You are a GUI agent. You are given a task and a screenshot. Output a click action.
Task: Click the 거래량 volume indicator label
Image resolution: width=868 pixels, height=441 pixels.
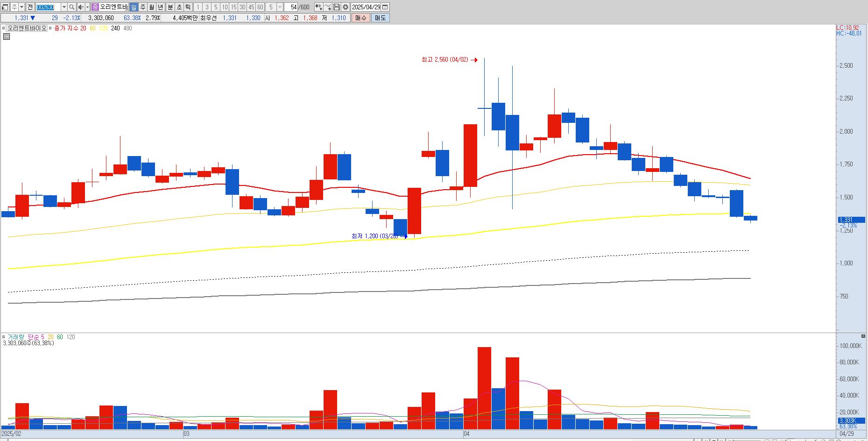16,337
